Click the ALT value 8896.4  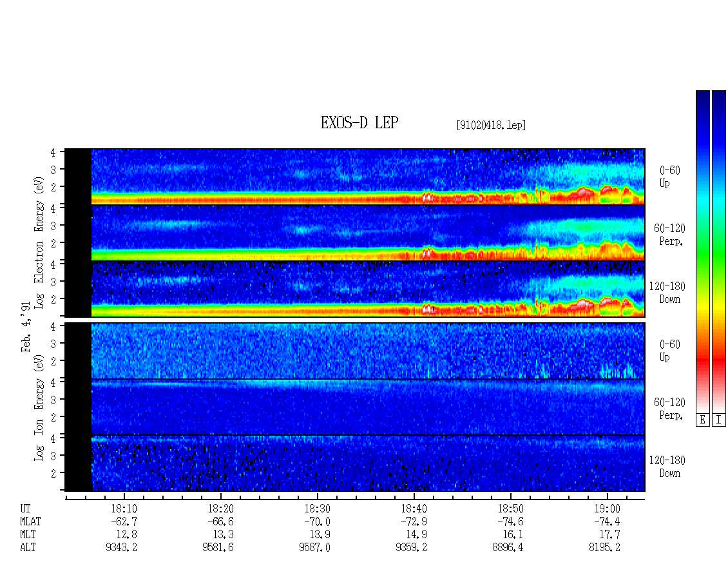508,547
